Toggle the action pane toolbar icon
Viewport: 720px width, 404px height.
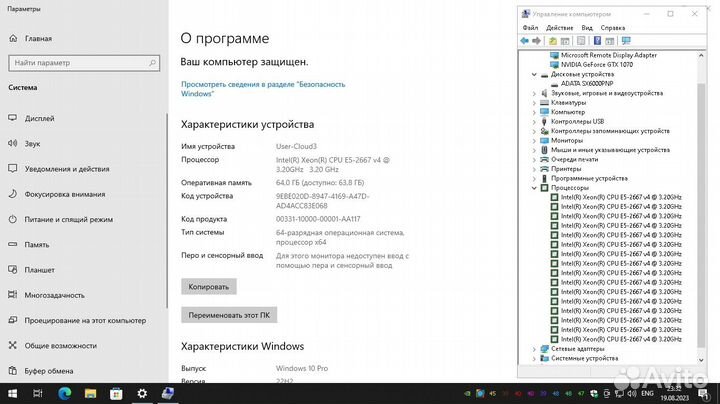pos(609,41)
